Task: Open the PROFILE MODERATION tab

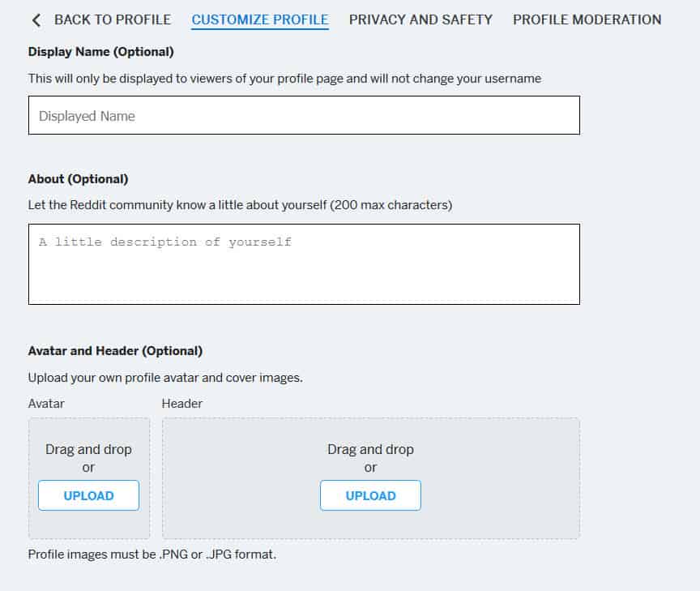Action: point(587,19)
